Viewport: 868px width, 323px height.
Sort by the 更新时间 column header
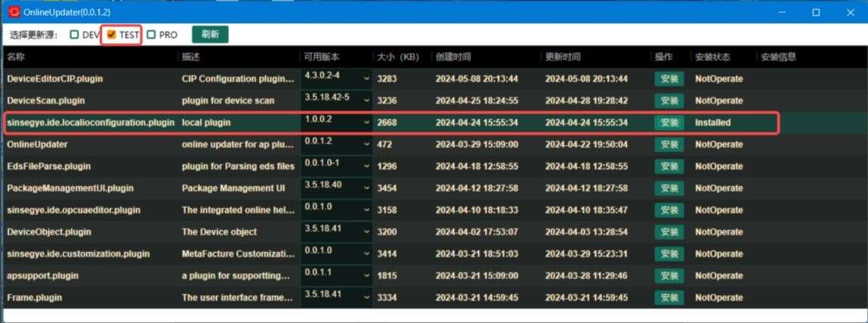click(563, 57)
